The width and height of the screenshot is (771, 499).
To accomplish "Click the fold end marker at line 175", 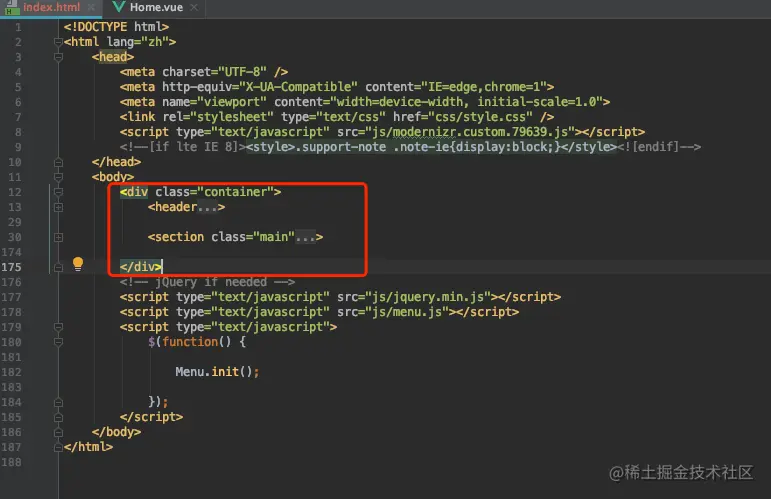I will tap(58, 267).
